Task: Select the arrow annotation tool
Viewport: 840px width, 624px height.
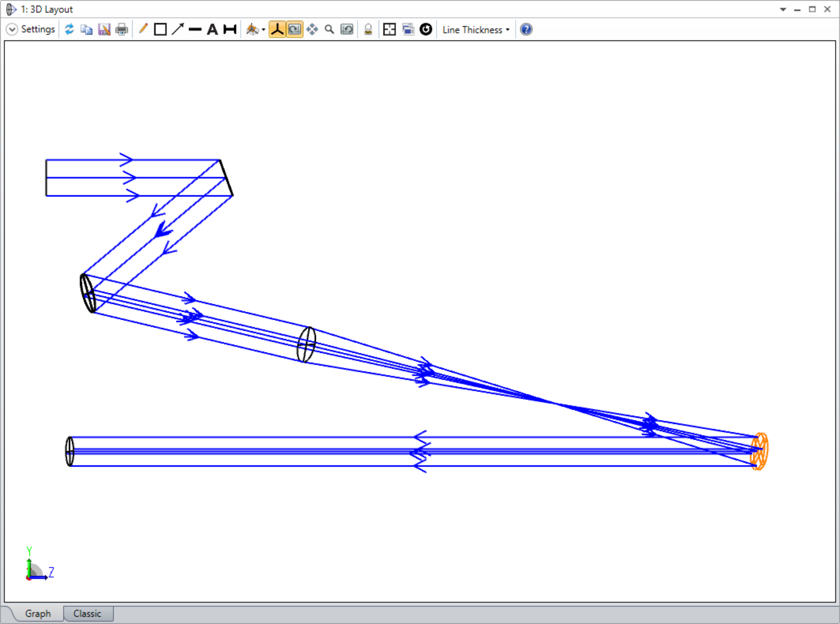Action: (178, 29)
